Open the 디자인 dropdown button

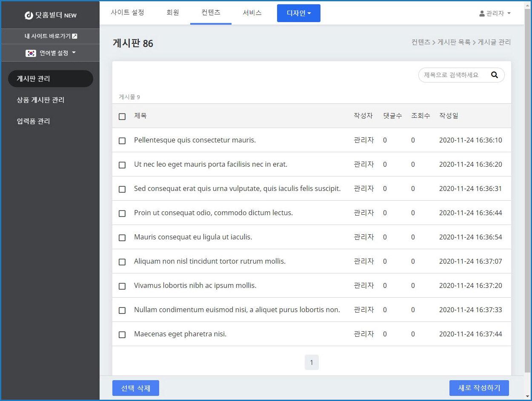298,13
